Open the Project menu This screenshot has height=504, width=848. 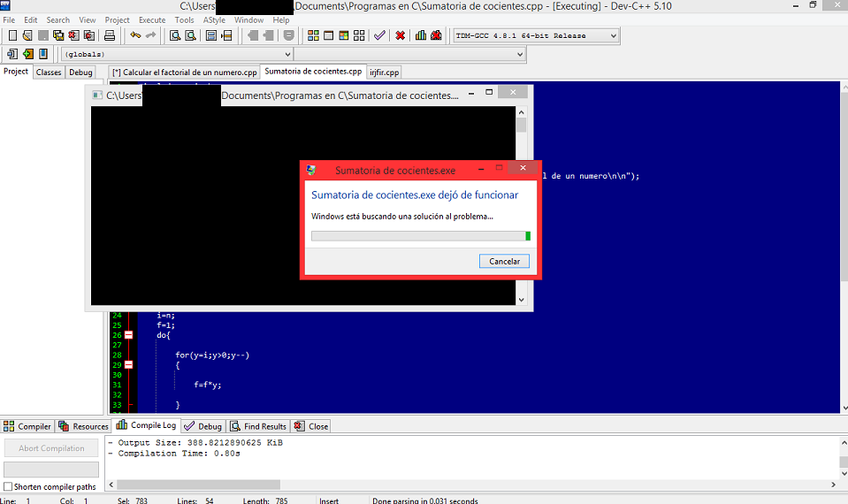(118, 20)
